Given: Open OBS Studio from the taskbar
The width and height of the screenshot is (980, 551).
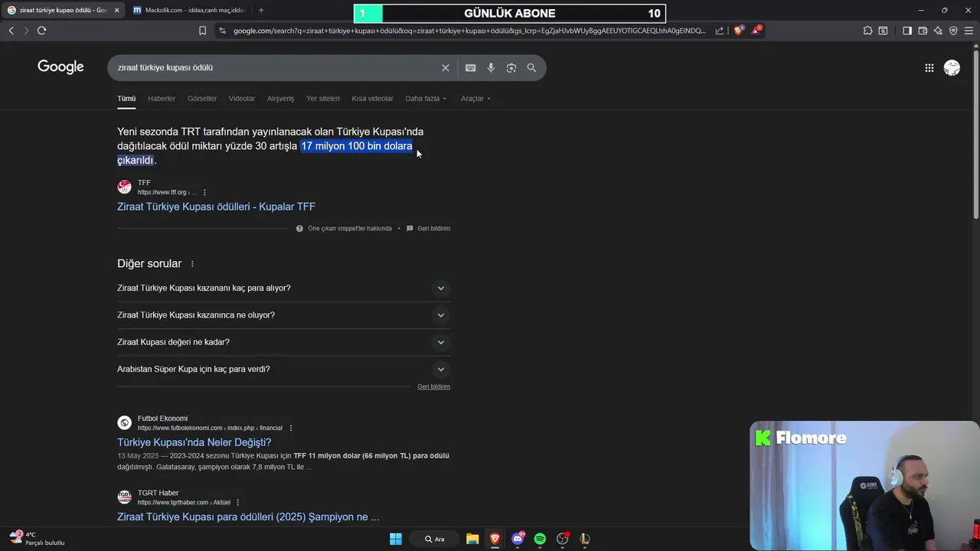Looking at the screenshot, I should pyautogui.click(x=563, y=539).
